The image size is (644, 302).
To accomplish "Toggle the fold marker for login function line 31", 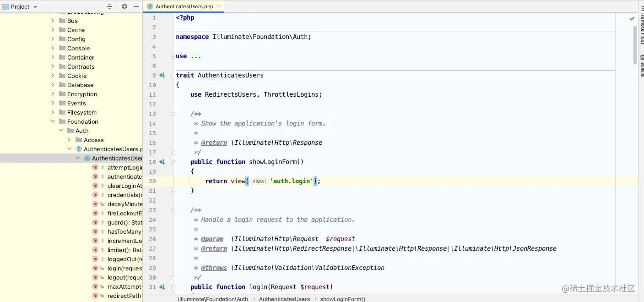I will point(173,287).
